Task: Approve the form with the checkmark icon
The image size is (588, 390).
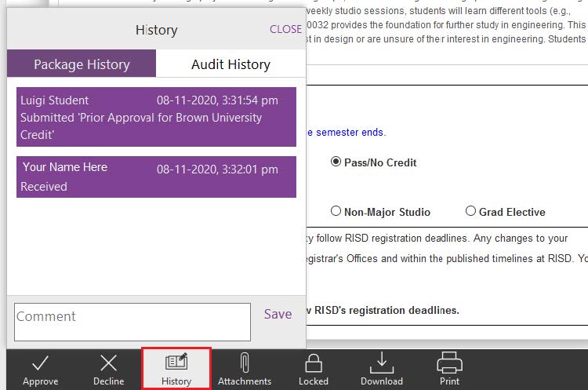Action: [40, 363]
